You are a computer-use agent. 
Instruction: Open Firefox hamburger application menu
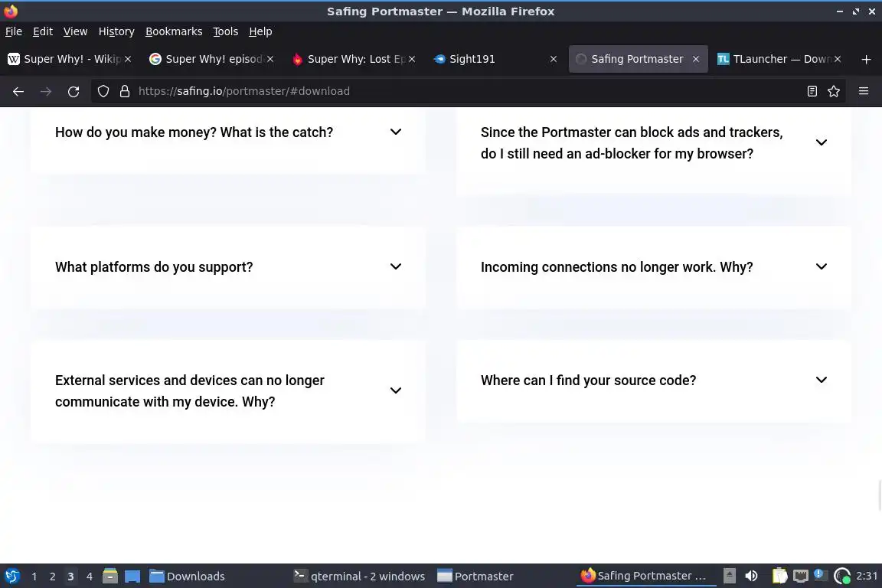(x=864, y=91)
